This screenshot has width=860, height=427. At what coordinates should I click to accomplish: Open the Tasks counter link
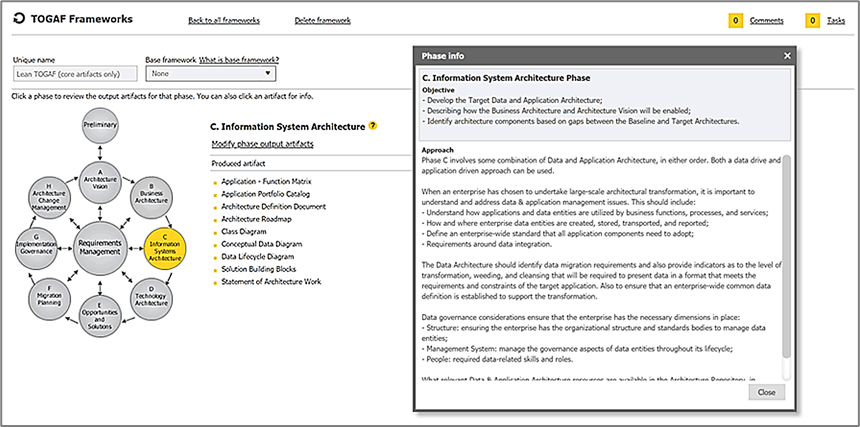834,20
